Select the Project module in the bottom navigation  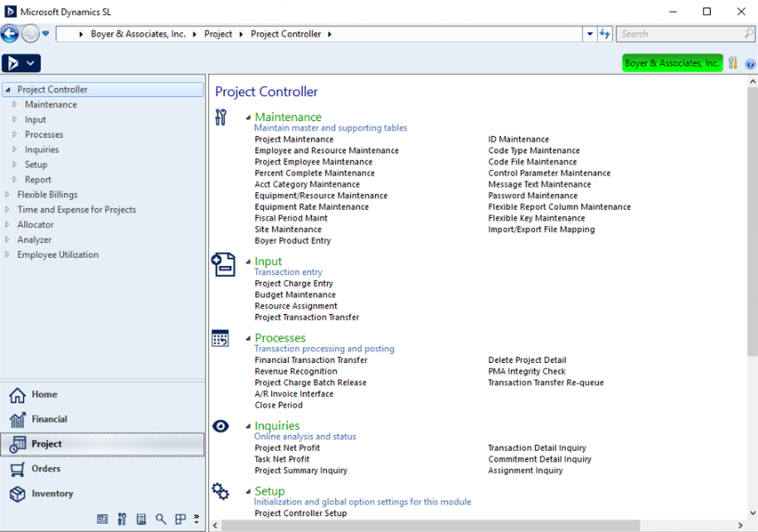(x=103, y=444)
